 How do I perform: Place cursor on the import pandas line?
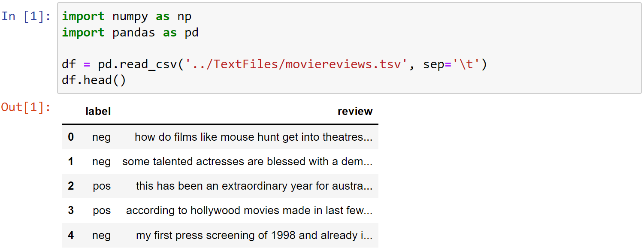[x=130, y=33]
